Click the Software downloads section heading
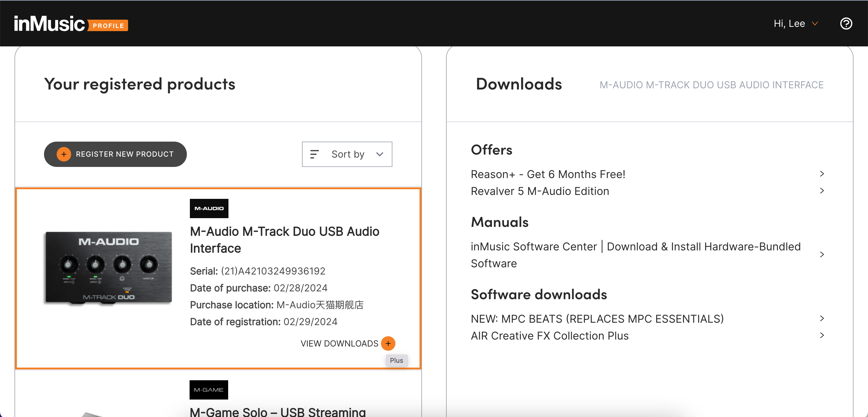This screenshot has width=868, height=417. [539, 294]
